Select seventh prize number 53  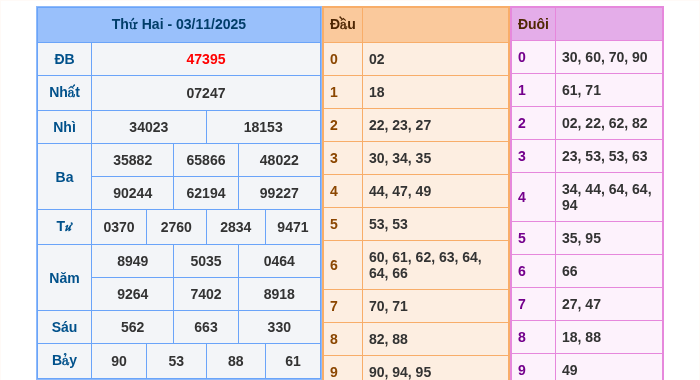coord(176,361)
